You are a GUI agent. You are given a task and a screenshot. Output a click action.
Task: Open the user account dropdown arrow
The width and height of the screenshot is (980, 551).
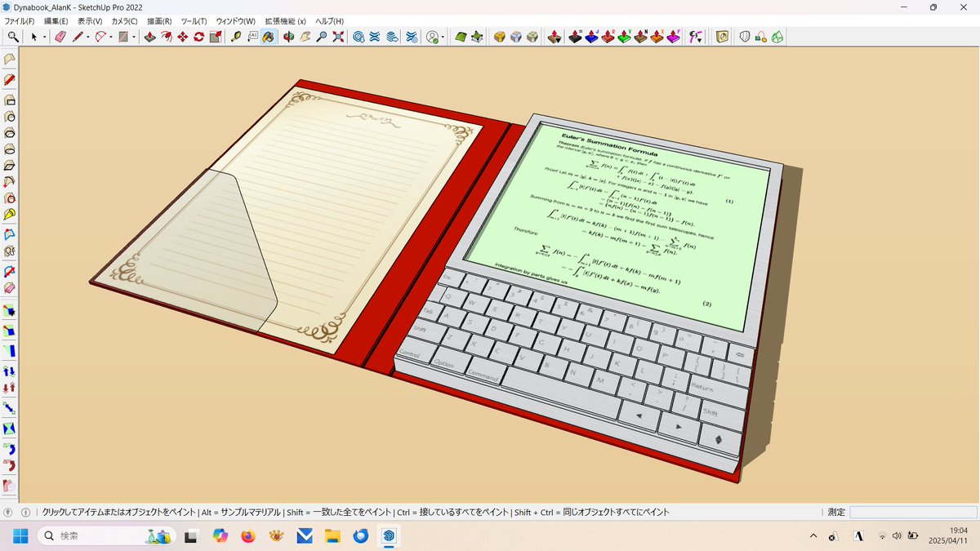coord(443,38)
